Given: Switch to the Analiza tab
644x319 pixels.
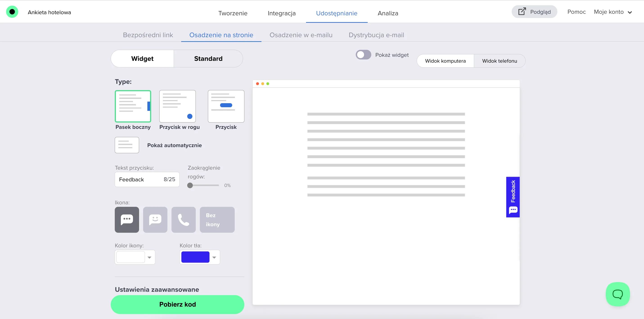Looking at the screenshot, I should (388, 13).
